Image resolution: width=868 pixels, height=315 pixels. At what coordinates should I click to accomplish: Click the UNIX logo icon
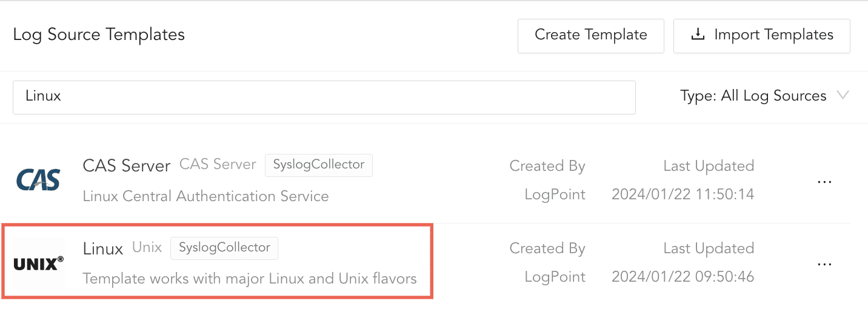tap(38, 263)
